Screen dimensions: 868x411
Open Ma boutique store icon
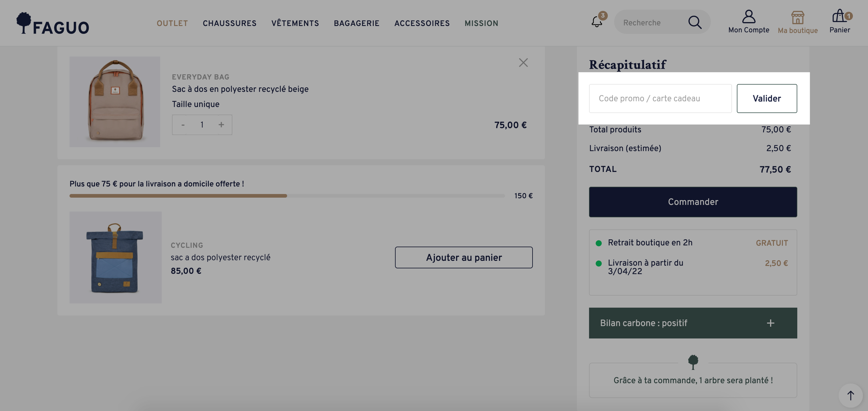click(798, 17)
